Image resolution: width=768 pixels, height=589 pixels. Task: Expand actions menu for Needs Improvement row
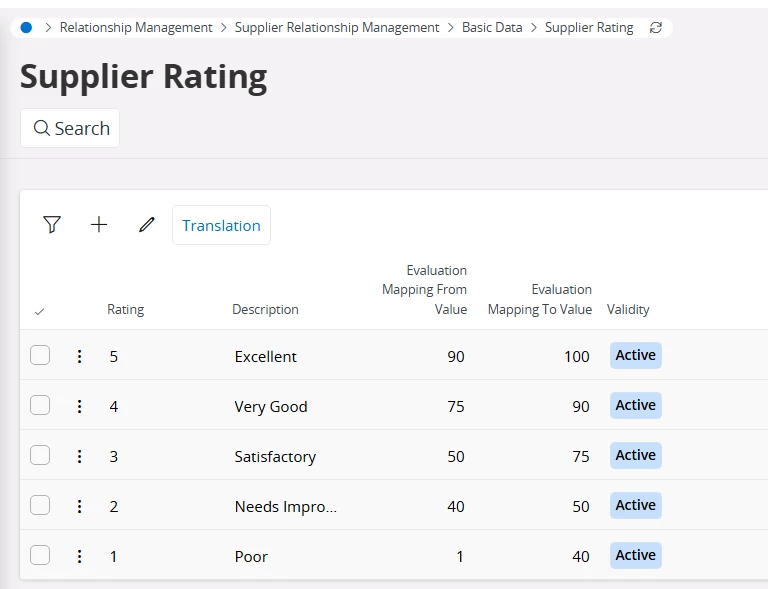(80, 506)
